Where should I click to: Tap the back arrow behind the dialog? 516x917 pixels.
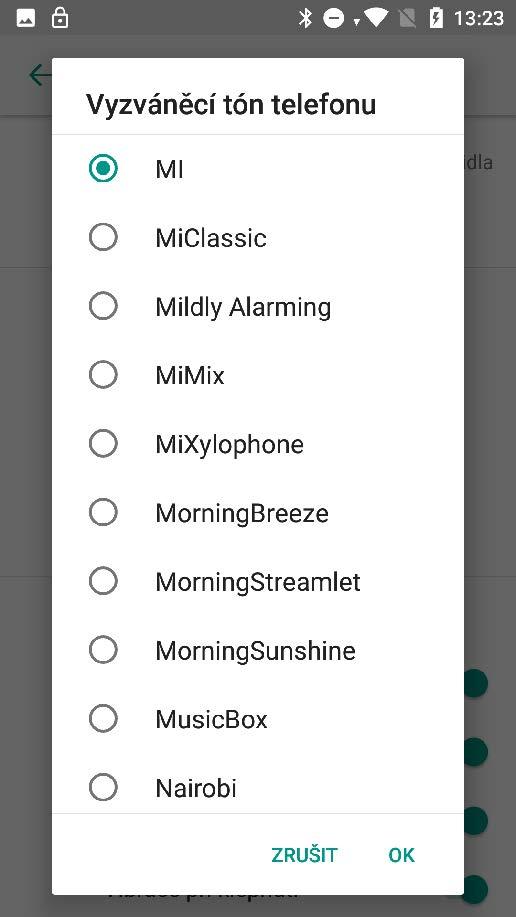click(x=40, y=75)
